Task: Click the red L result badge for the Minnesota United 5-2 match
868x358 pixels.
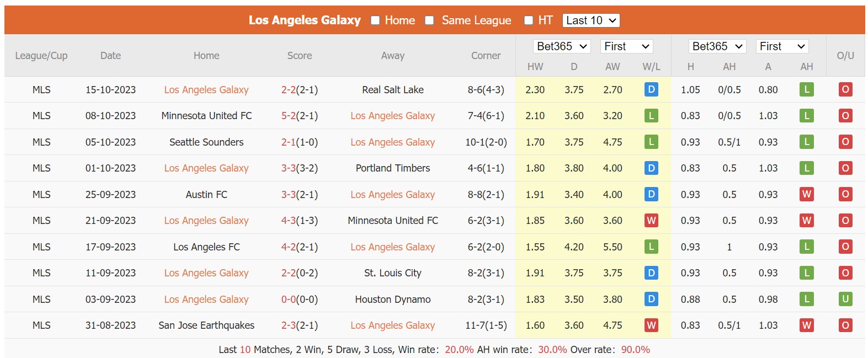Action: click(651, 116)
